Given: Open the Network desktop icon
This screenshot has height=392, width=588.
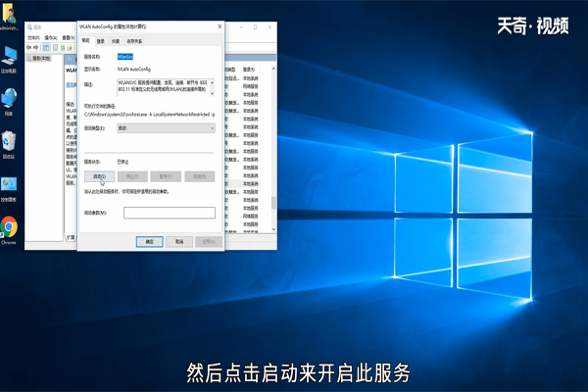Looking at the screenshot, I should [x=9, y=101].
